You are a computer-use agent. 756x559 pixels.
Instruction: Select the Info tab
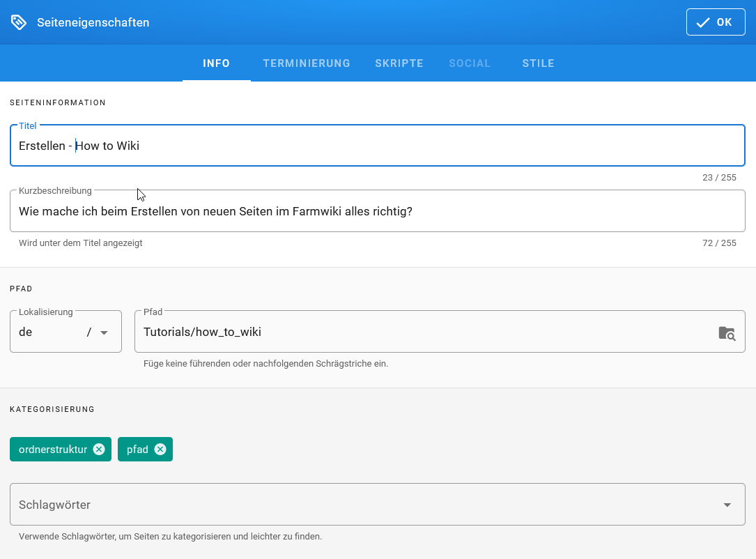click(x=216, y=63)
